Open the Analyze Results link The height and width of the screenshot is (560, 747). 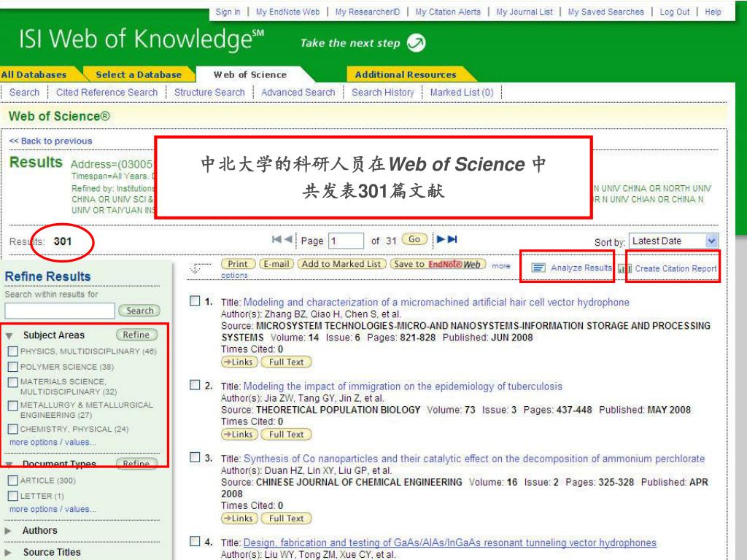point(581,268)
